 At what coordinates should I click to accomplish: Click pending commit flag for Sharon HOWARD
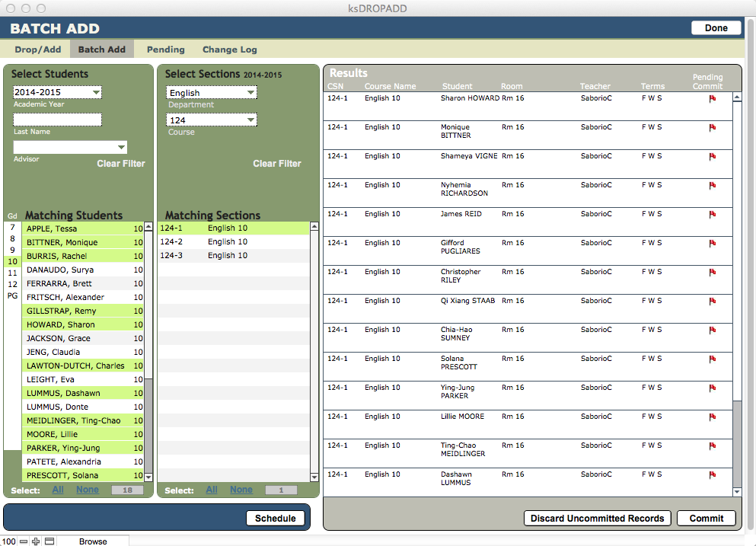pyautogui.click(x=713, y=99)
